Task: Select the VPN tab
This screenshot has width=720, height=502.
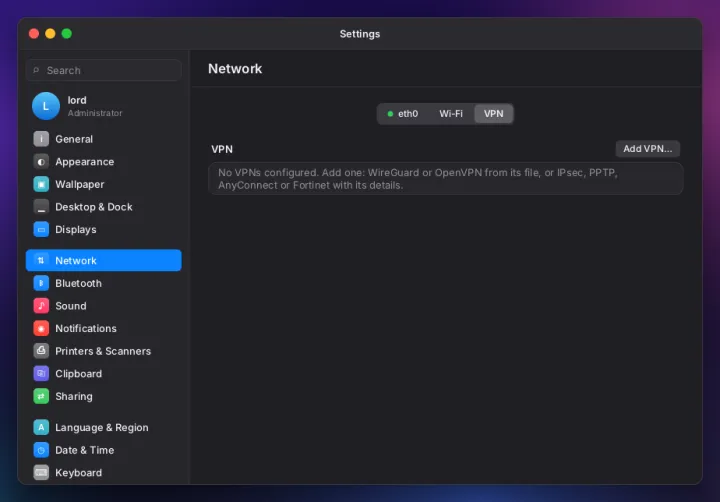Action: click(494, 113)
